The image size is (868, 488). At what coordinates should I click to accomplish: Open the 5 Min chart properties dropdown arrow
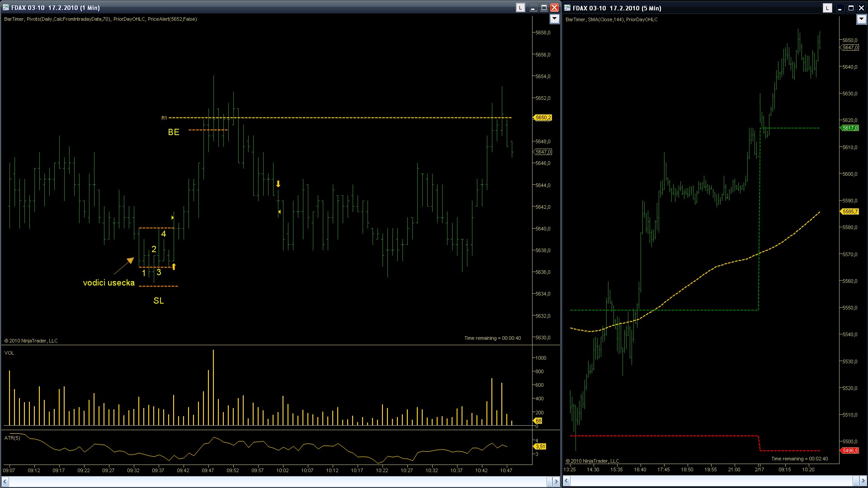(861, 19)
